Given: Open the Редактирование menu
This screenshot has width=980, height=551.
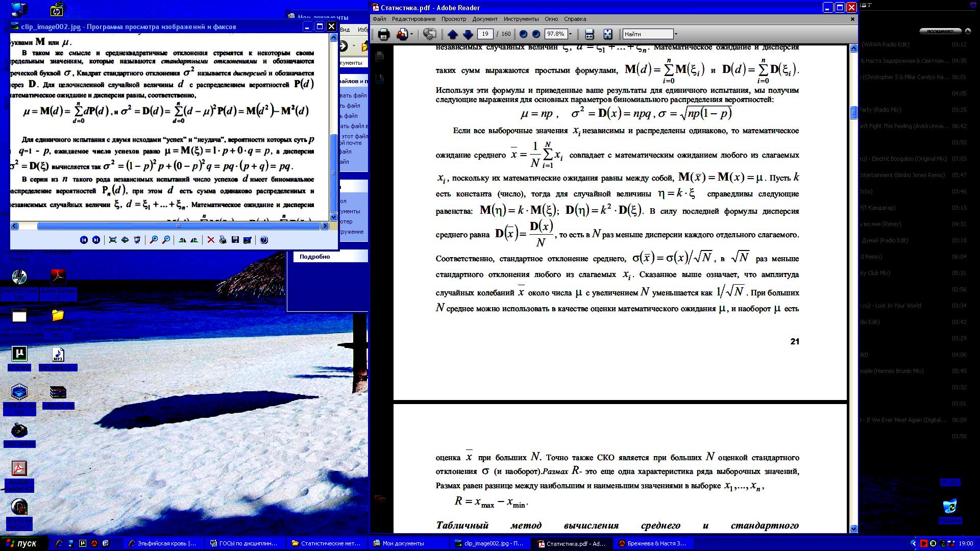Looking at the screenshot, I should click(x=413, y=19).
